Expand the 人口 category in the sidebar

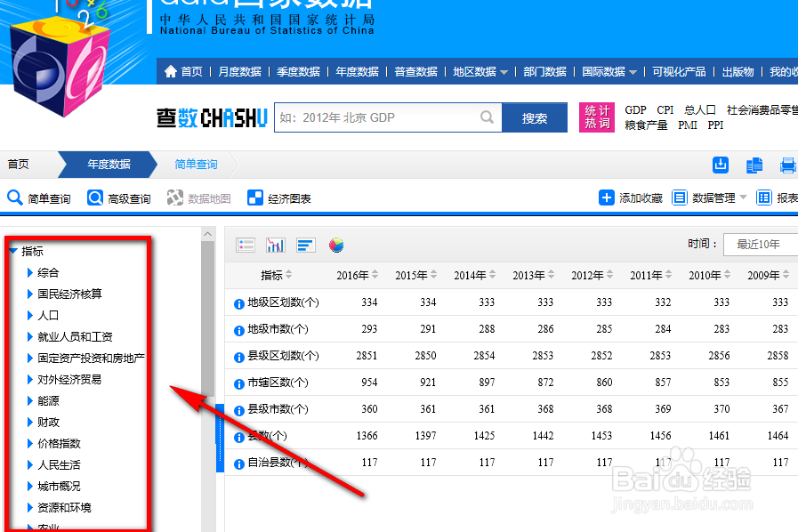[x=47, y=315]
